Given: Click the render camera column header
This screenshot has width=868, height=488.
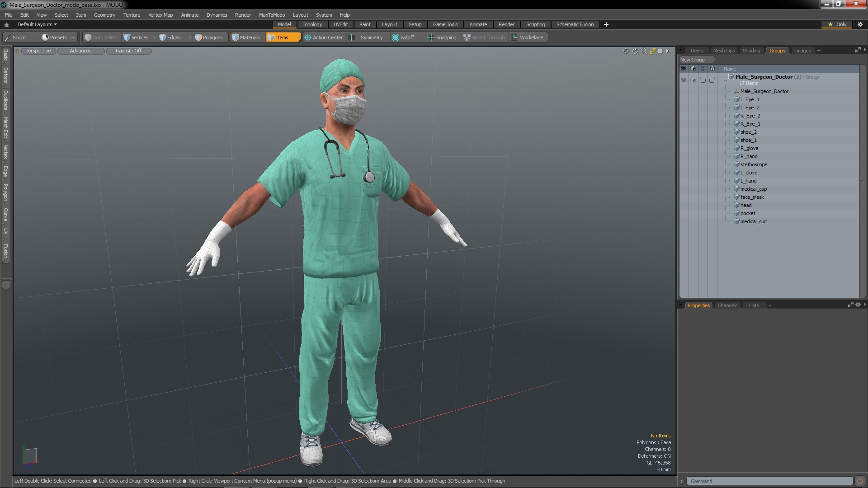Looking at the screenshot, I should pos(693,69).
